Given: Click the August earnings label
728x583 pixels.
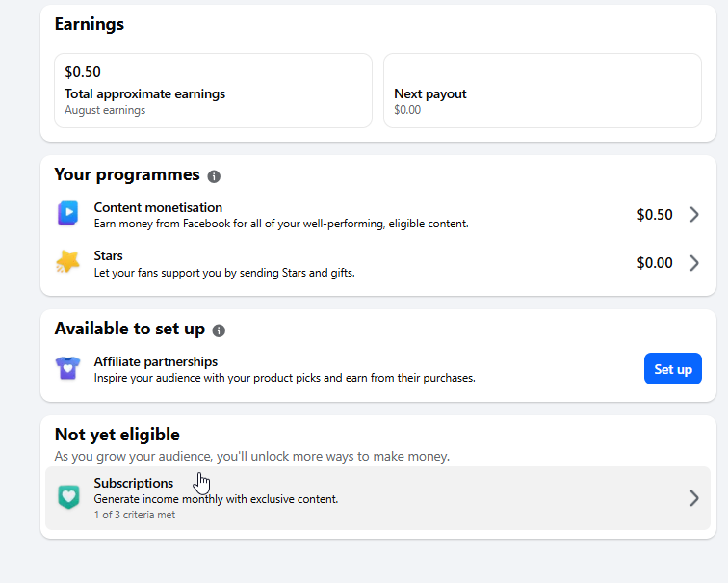Looking at the screenshot, I should pyautogui.click(x=105, y=110).
